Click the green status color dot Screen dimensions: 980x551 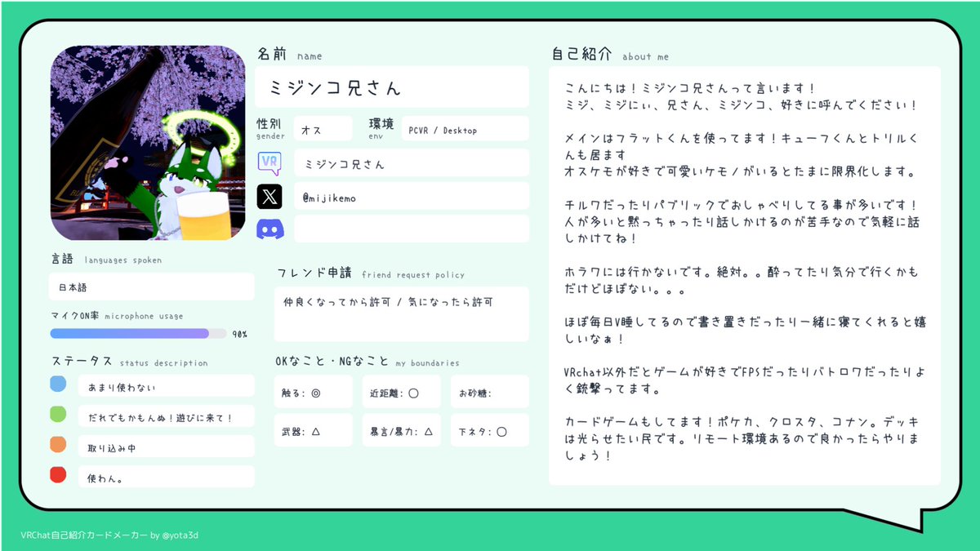[x=58, y=415]
